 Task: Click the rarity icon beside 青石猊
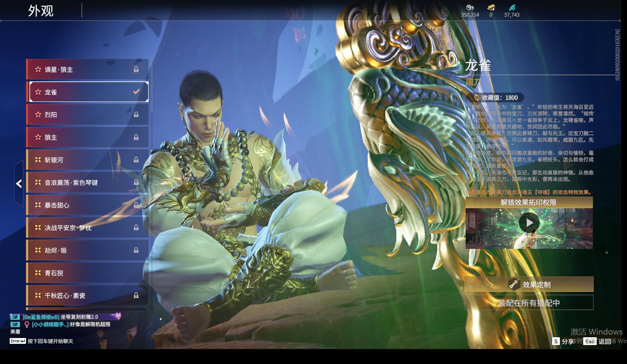(x=38, y=273)
